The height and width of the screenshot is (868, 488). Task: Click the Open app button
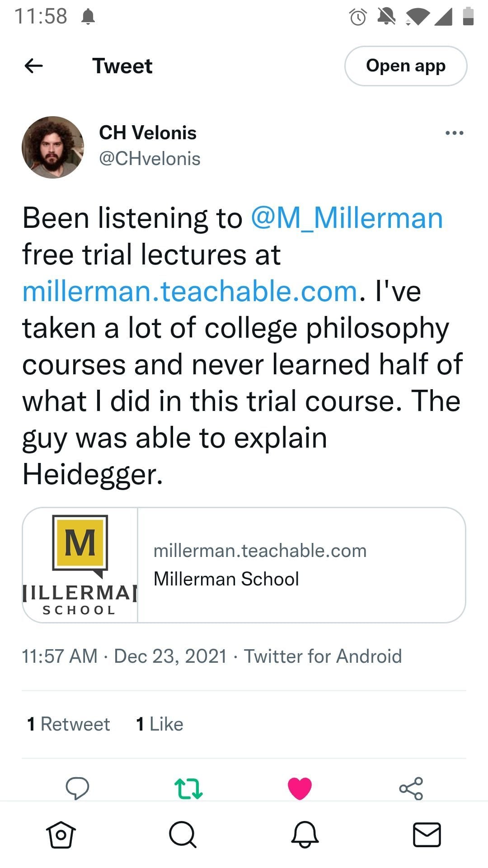pos(406,66)
